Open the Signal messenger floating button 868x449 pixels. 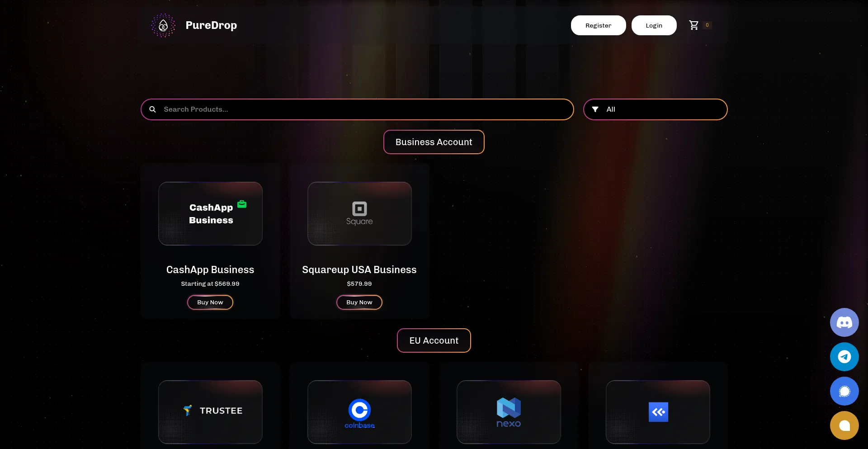[x=844, y=391]
